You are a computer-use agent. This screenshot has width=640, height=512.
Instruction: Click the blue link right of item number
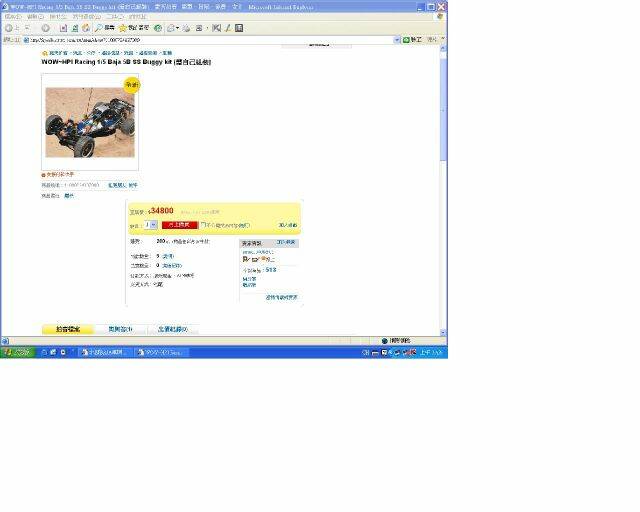point(123,185)
